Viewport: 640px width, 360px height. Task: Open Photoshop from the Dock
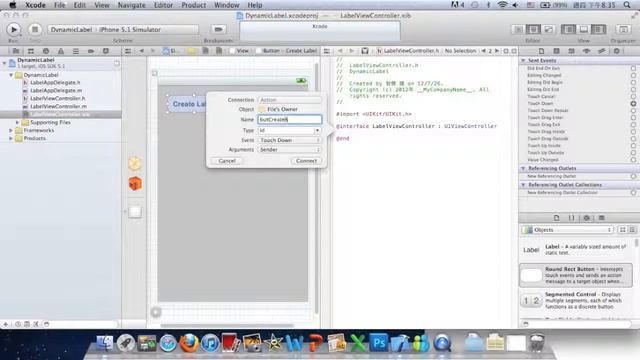378,343
